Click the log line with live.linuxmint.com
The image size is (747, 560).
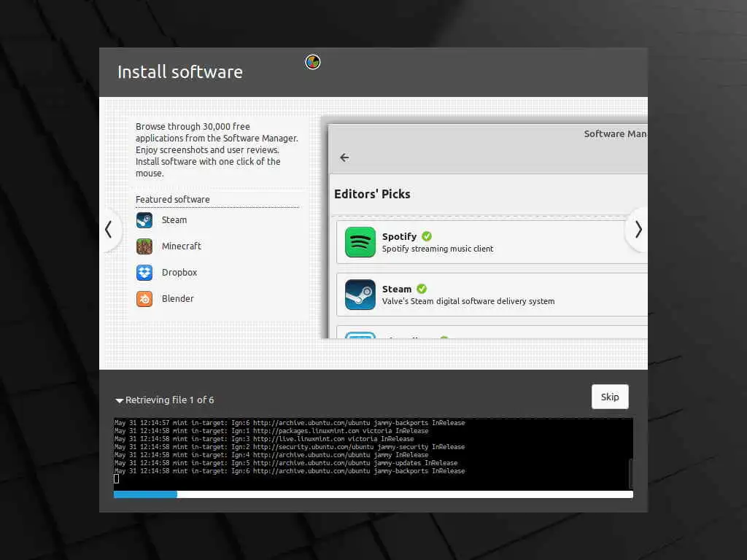click(x=264, y=439)
